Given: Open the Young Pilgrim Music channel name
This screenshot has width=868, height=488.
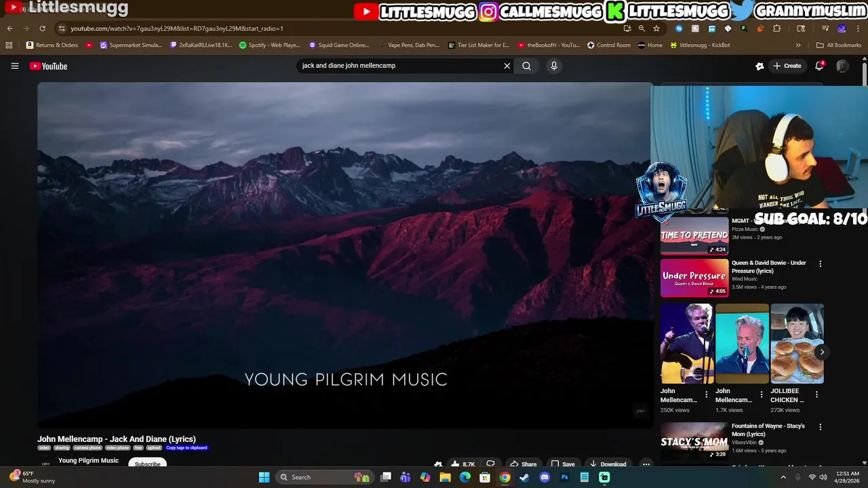Looking at the screenshot, I should (88, 460).
